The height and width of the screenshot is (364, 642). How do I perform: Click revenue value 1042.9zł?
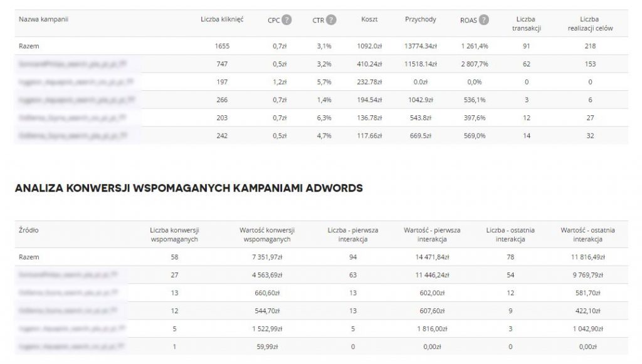tap(421, 100)
